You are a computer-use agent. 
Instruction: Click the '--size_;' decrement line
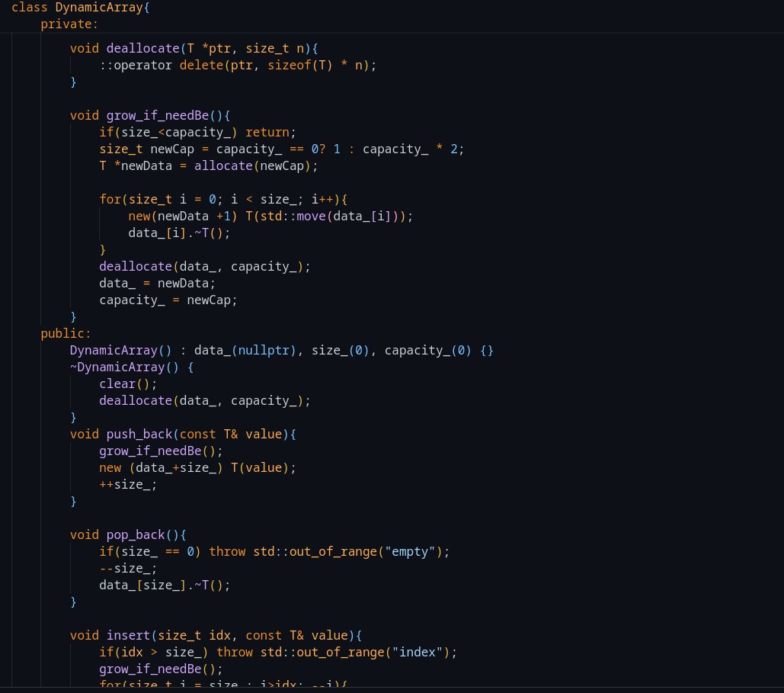click(128, 569)
